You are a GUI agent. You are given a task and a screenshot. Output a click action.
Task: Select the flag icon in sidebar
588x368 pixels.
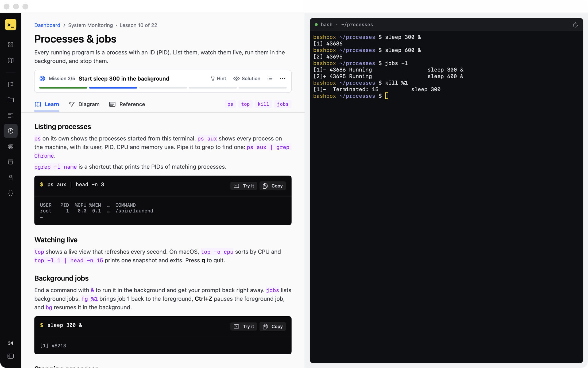(x=11, y=84)
